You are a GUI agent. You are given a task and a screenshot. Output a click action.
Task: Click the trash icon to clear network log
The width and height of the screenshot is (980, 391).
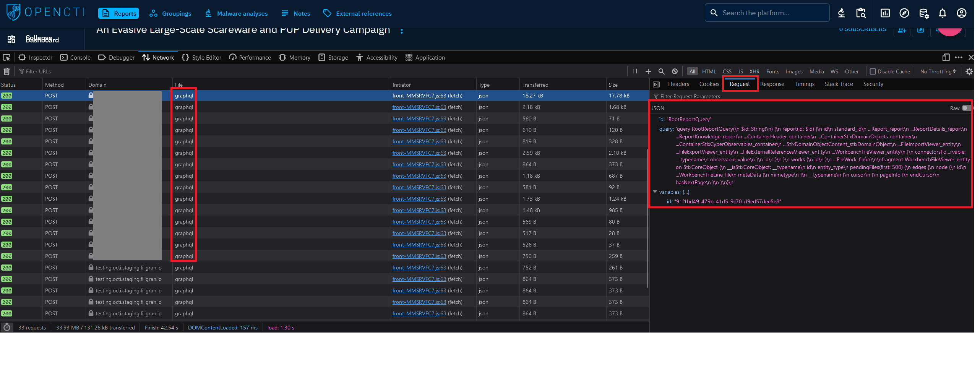6,71
